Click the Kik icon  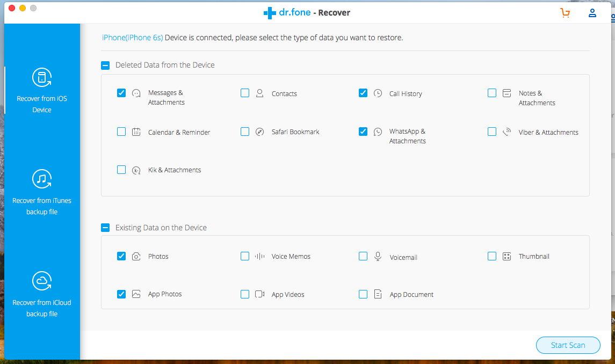pos(136,170)
